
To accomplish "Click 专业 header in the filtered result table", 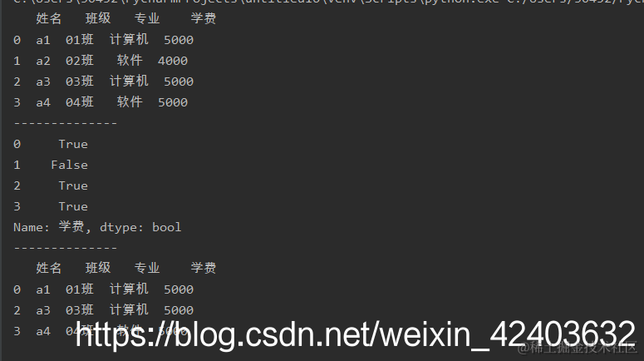I will tap(147, 268).
